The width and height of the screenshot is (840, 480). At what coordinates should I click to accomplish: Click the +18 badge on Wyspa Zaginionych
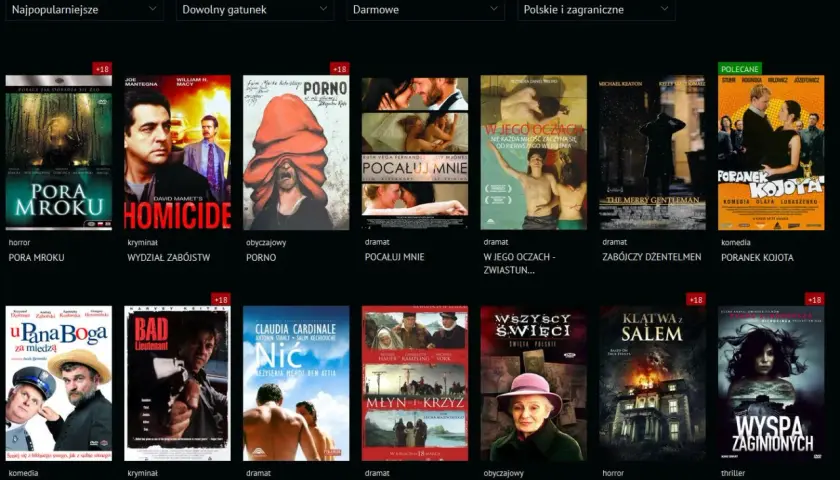pyautogui.click(x=815, y=299)
